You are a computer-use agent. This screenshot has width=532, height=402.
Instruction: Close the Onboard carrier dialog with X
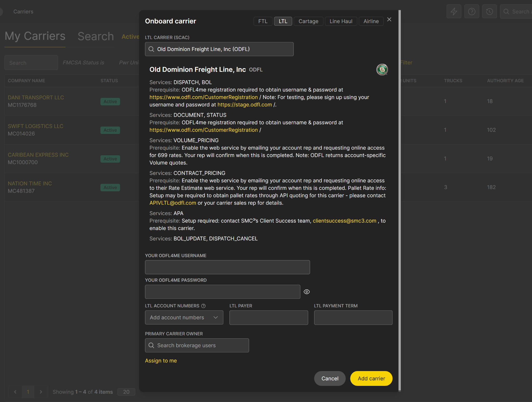pos(389,20)
